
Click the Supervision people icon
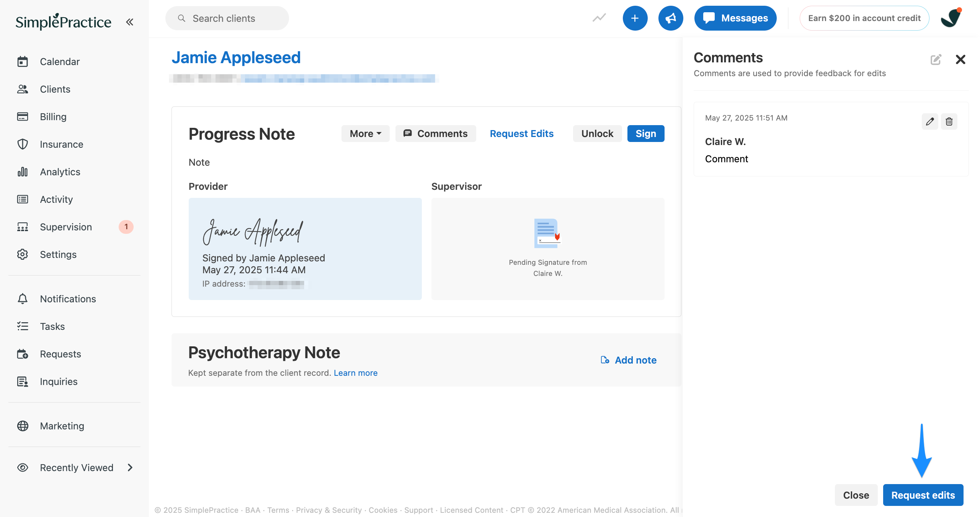[23, 227]
